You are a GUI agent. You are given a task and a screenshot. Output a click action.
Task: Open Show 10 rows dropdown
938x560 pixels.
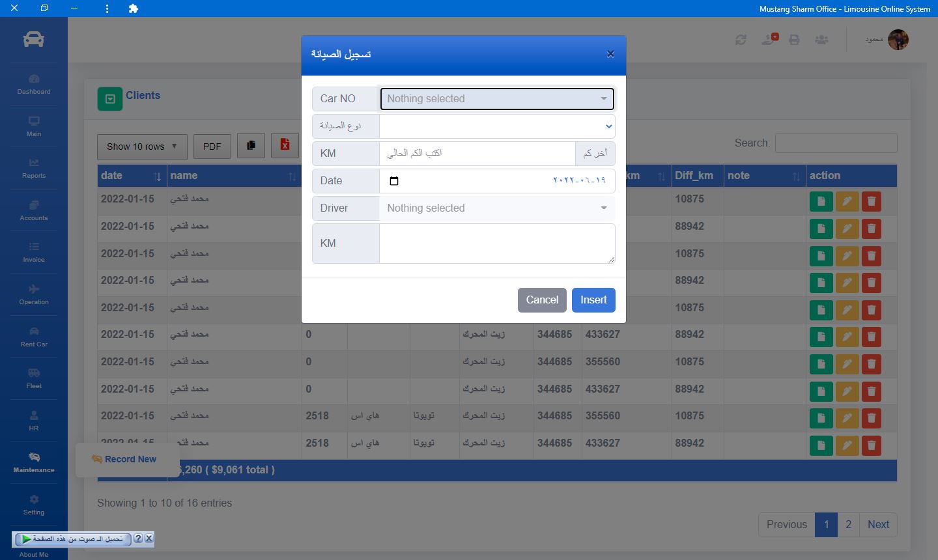pos(141,147)
